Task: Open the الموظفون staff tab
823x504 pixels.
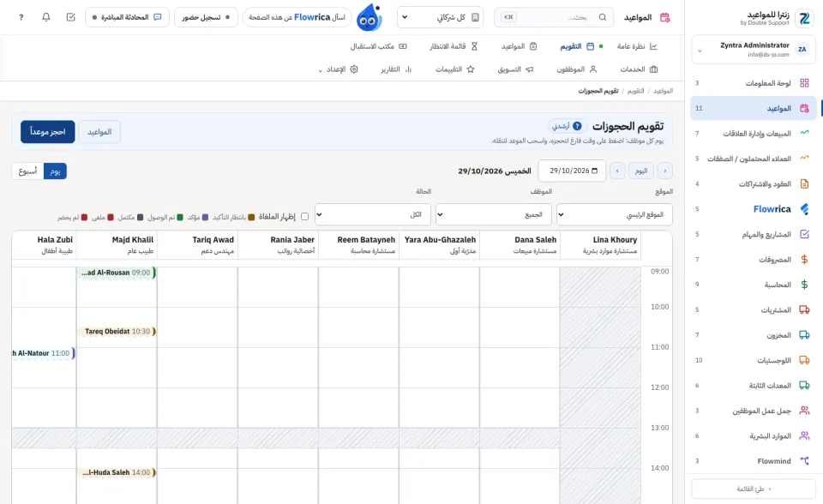Action: (577, 69)
